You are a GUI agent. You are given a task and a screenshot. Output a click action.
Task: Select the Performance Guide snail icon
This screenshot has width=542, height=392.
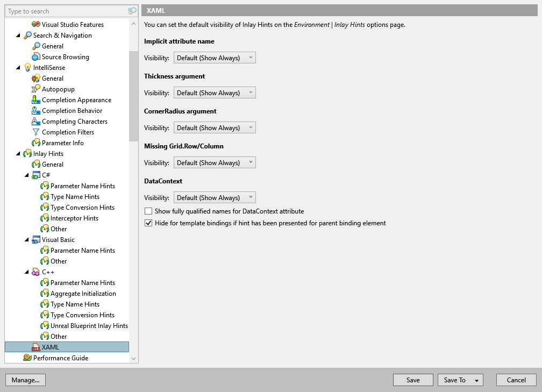coord(27,358)
